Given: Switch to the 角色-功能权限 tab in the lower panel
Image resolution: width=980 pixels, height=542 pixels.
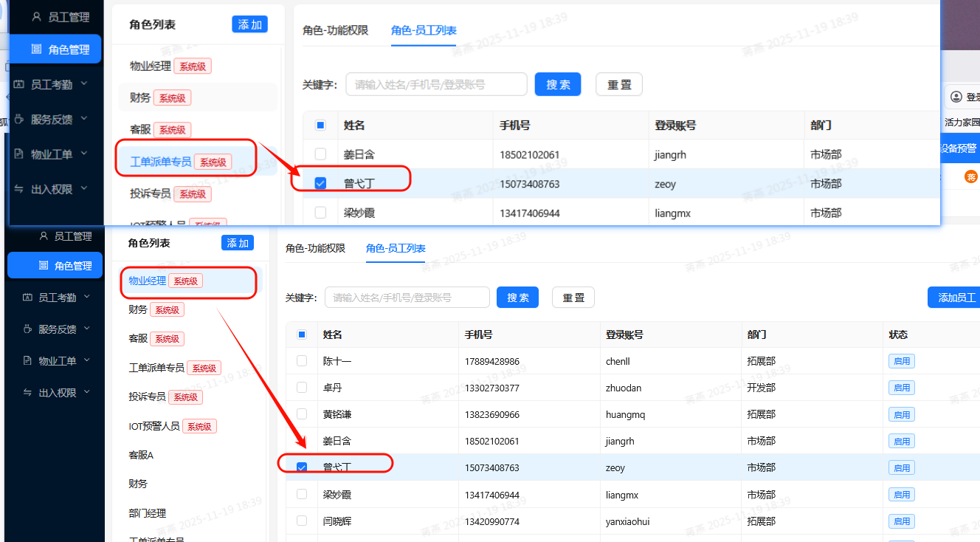Looking at the screenshot, I should [315, 248].
